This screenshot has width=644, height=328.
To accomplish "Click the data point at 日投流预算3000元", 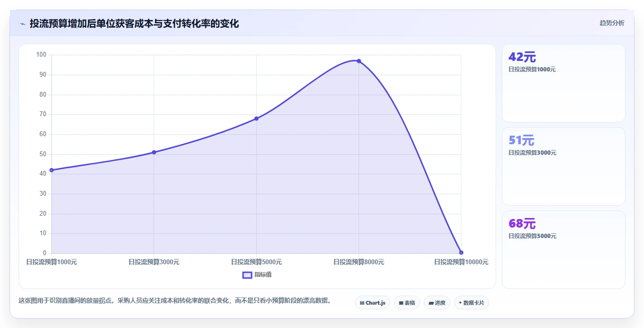I will click(x=154, y=152).
